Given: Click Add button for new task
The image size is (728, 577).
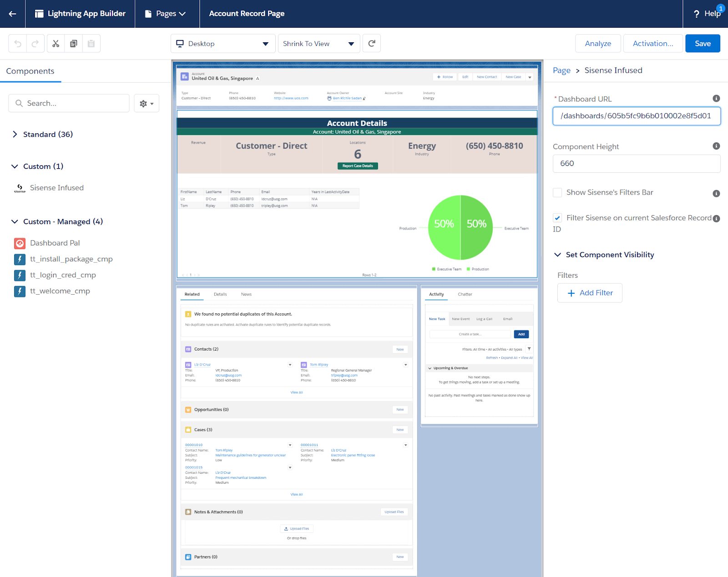Looking at the screenshot, I should pyautogui.click(x=521, y=334).
